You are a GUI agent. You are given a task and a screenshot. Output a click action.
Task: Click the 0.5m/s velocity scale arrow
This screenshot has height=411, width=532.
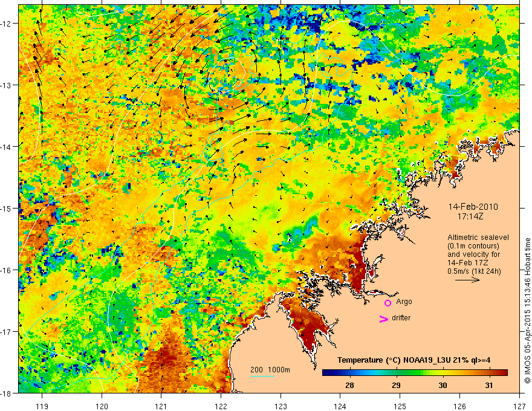[x=467, y=280]
